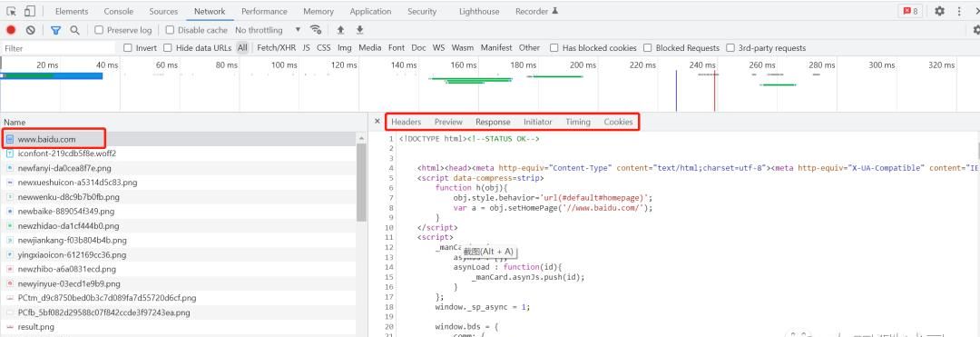Select the www.baidu.com request
980x337 pixels.
tap(178, 139)
